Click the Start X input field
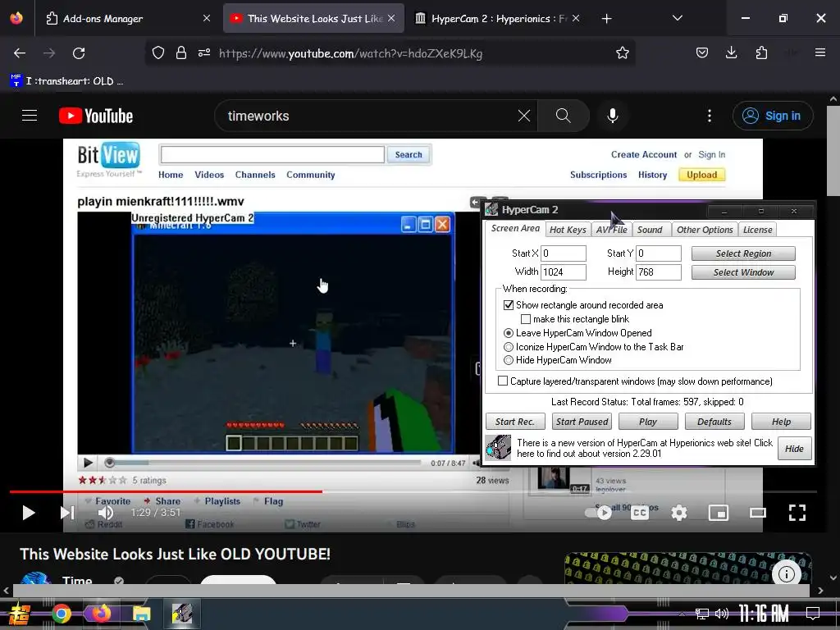Screen dimensions: 840x630 [x=564, y=253]
